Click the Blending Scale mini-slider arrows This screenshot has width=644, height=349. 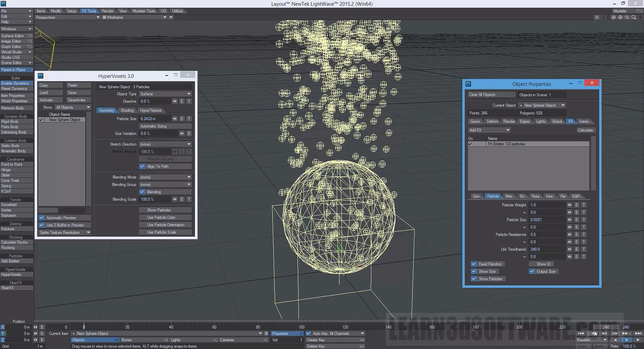point(175,200)
